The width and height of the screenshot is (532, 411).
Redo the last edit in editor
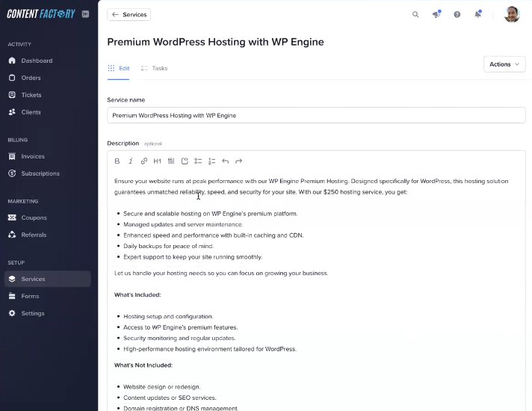click(x=239, y=161)
